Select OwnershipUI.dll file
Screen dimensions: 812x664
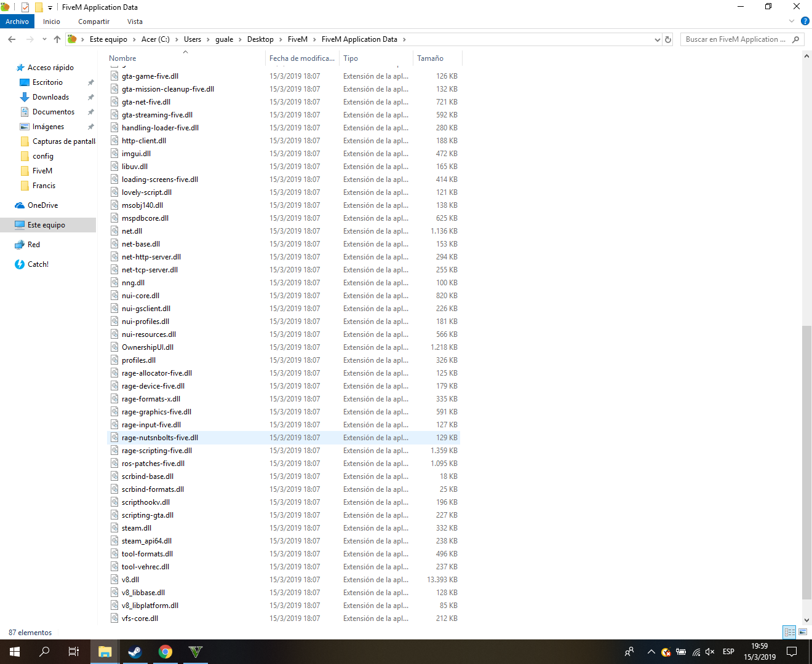[x=284, y=347]
